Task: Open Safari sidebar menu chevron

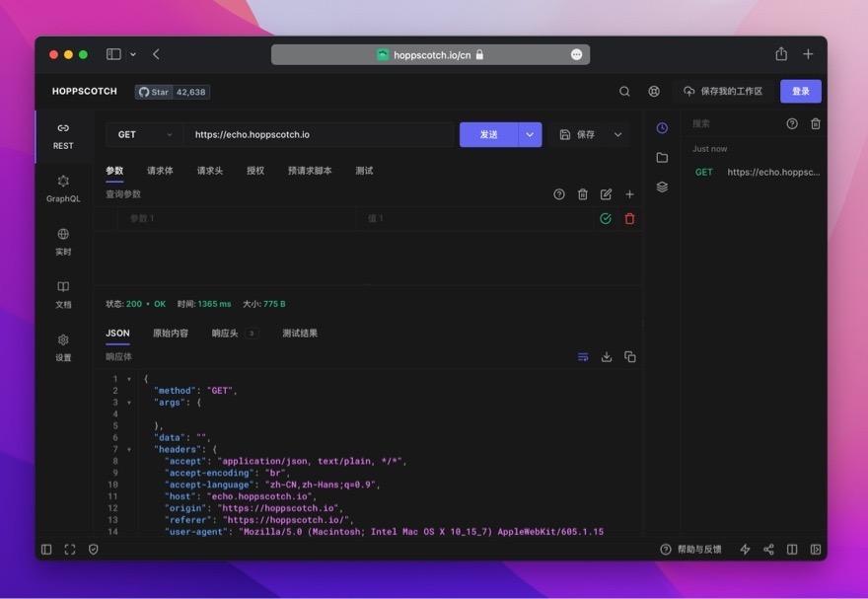Action: (133, 54)
